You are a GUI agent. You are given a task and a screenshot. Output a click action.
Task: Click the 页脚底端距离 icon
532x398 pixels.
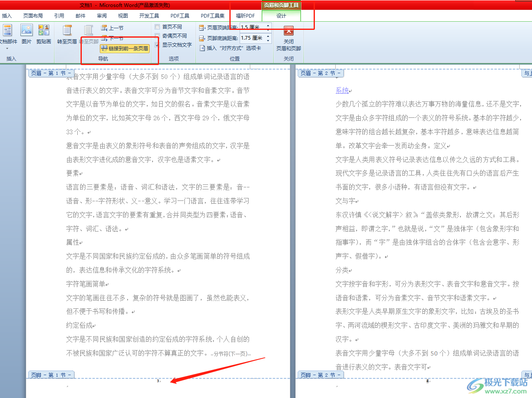(202, 38)
